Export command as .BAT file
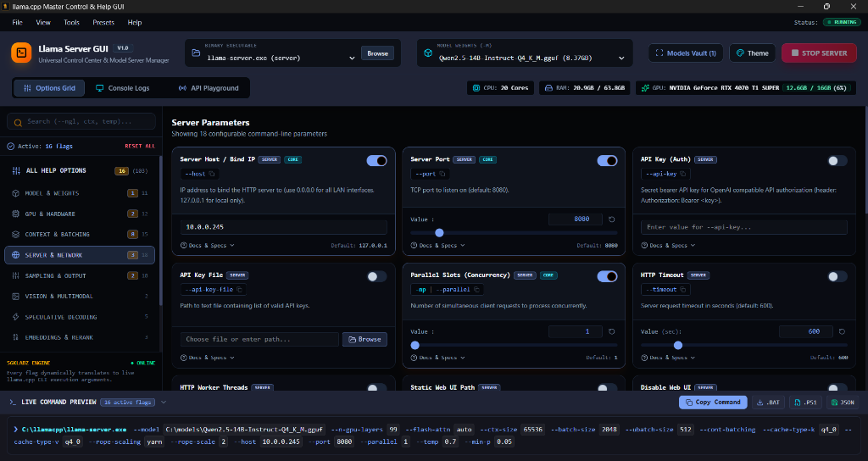The image size is (868, 461). click(768, 403)
